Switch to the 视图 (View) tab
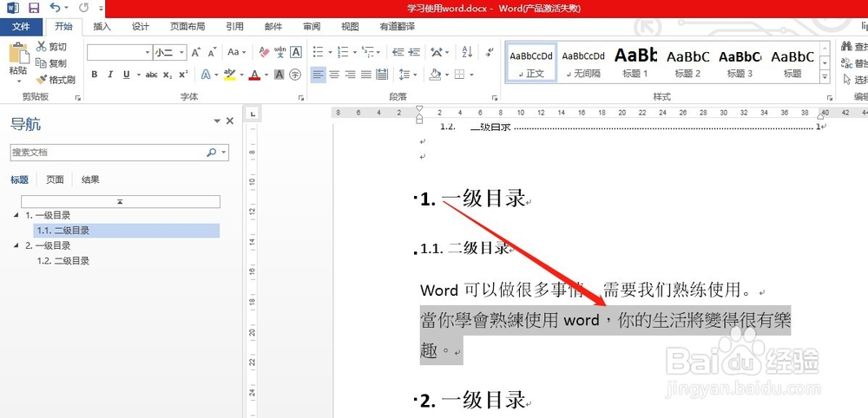This screenshot has width=868, height=418. 350,27
